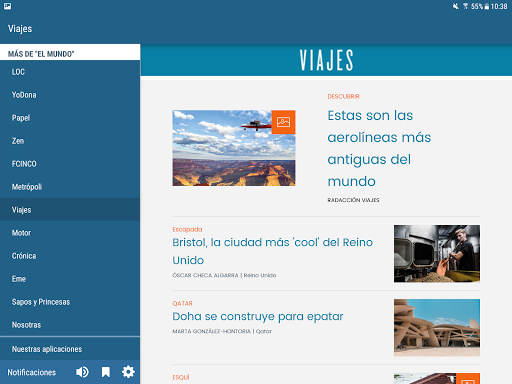Screen dimensions: 512x384
Task: Open the article about oldest airlines
Action: point(379,148)
